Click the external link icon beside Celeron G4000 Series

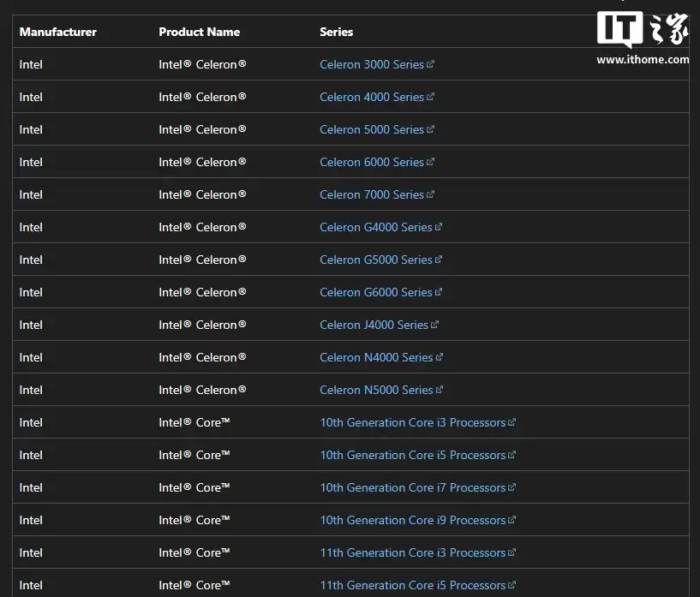click(x=439, y=226)
